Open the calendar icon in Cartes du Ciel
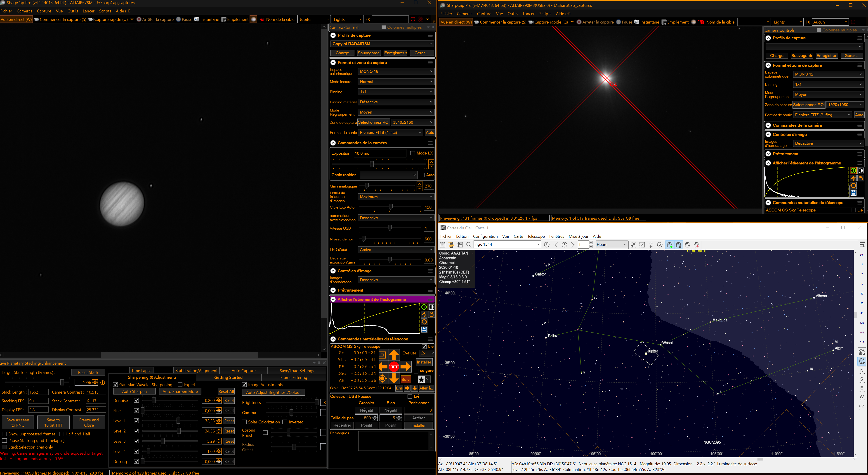This screenshot has width=868, height=475. [443, 245]
